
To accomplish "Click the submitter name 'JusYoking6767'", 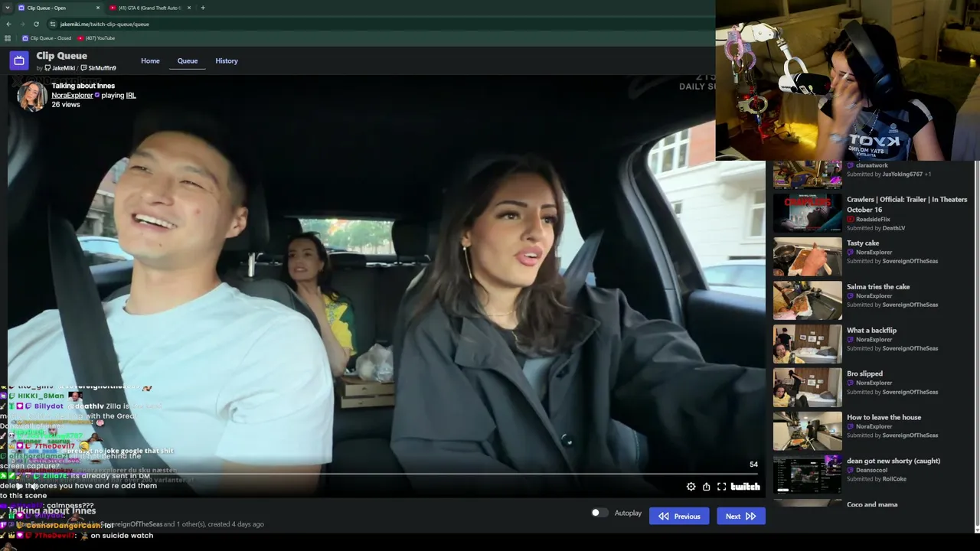I will point(902,174).
